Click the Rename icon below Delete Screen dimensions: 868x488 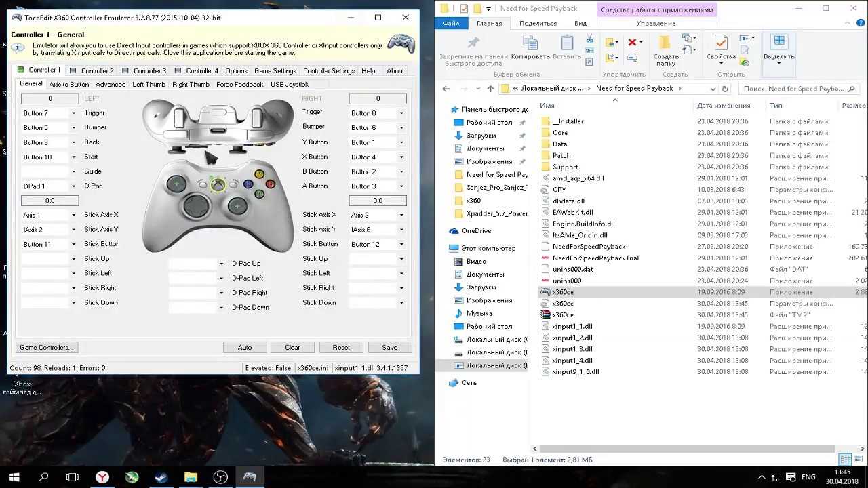click(x=632, y=57)
